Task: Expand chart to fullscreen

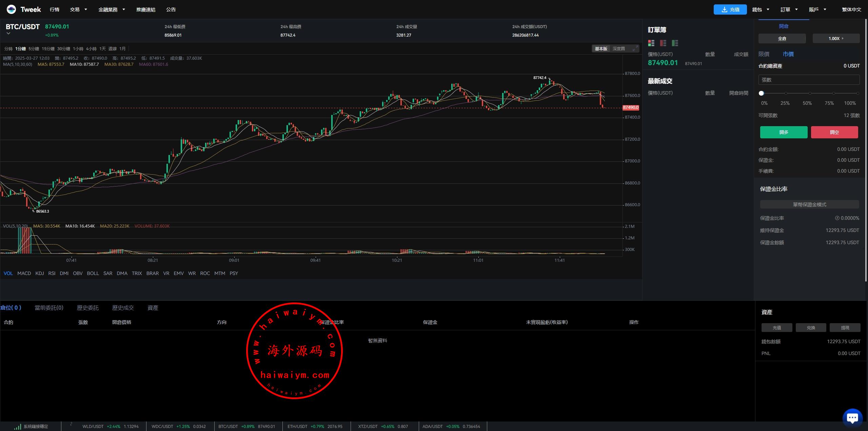Action: point(635,49)
